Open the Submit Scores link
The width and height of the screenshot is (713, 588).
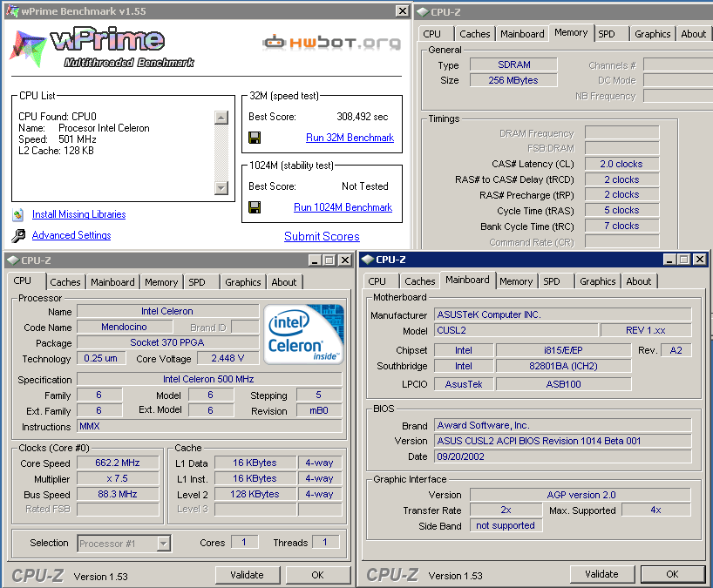click(x=322, y=236)
